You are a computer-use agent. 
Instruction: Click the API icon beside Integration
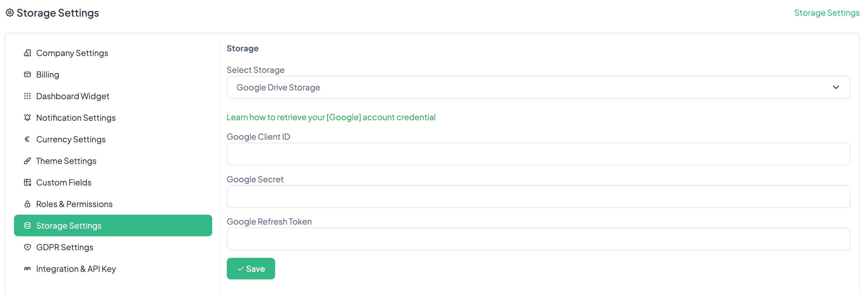point(27,269)
